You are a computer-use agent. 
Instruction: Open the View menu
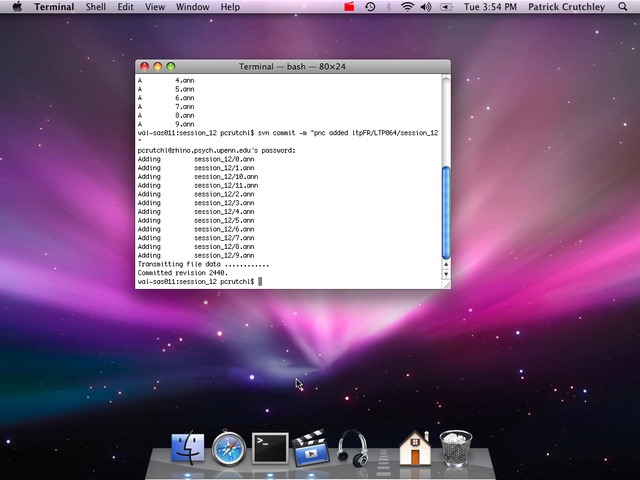coord(155,7)
